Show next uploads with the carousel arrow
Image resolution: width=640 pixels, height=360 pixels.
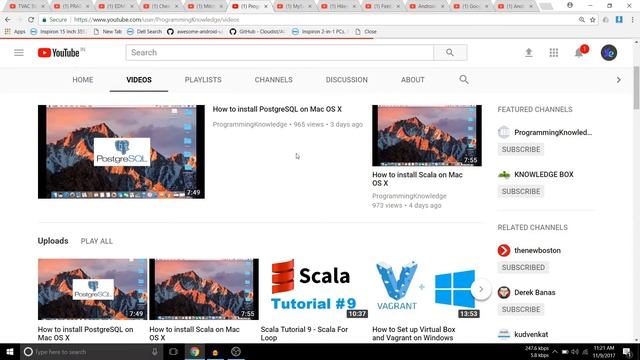[481, 289]
